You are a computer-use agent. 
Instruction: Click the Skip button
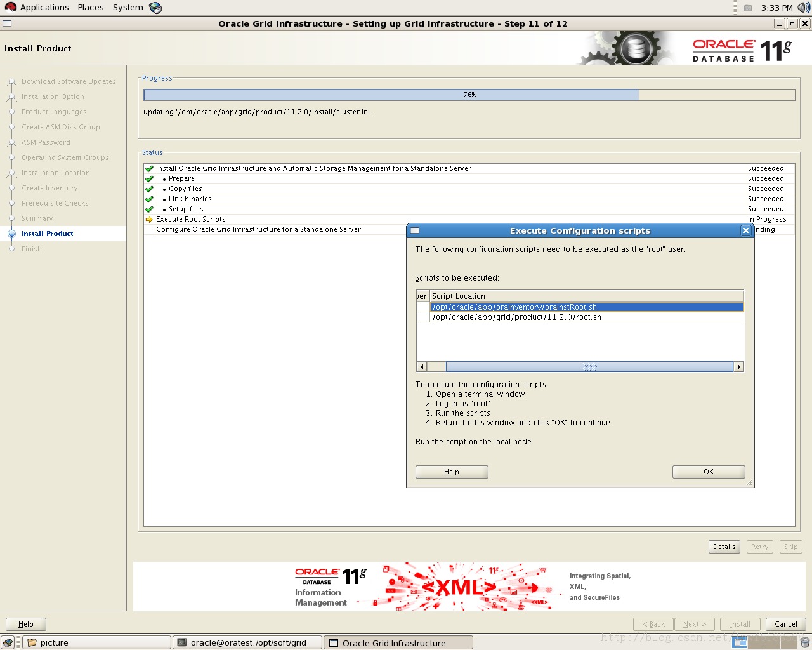click(790, 547)
